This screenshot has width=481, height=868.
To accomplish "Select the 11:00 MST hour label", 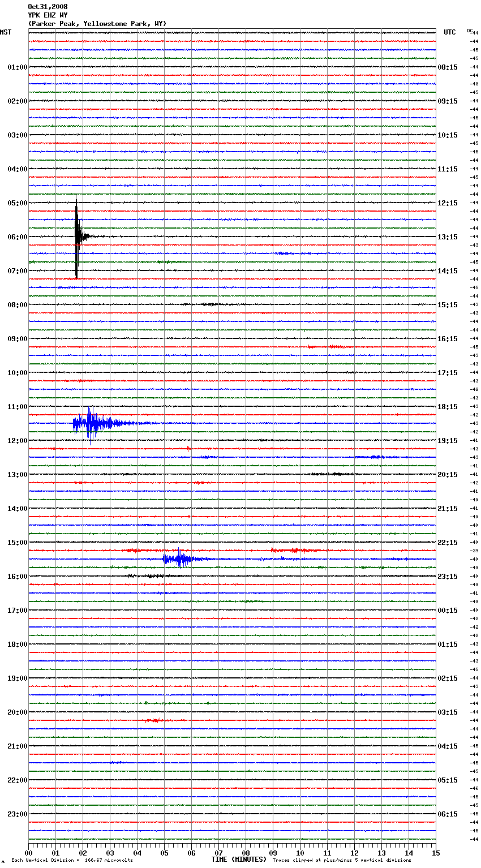I will pos(18,407).
